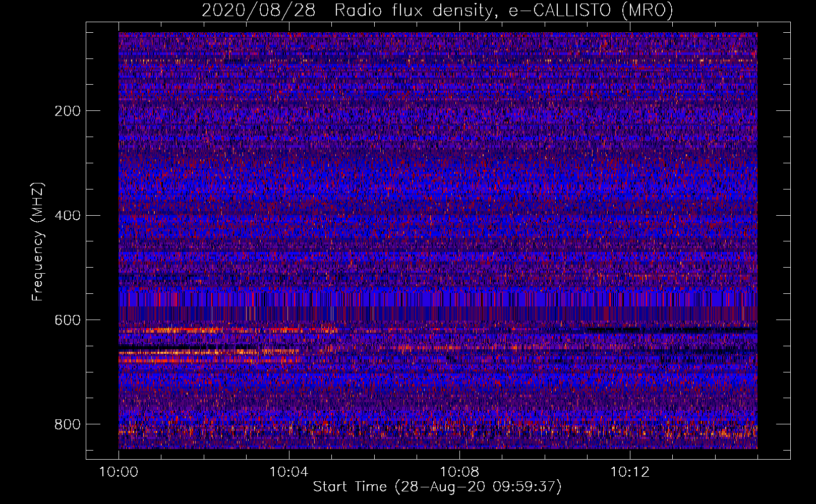Image resolution: width=816 pixels, height=504 pixels.
Task: Click the '10:12' time tick label
Action: [x=630, y=472]
